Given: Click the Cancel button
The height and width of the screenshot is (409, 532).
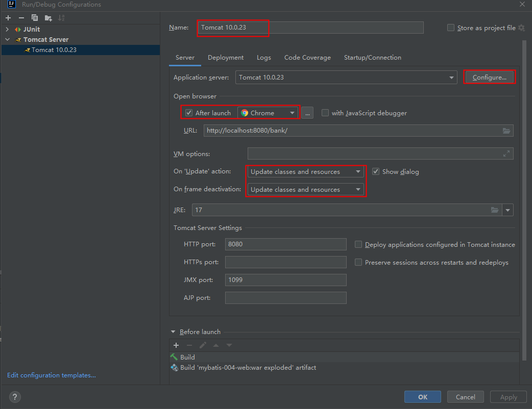Looking at the screenshot, I should [x=465, y=397].
